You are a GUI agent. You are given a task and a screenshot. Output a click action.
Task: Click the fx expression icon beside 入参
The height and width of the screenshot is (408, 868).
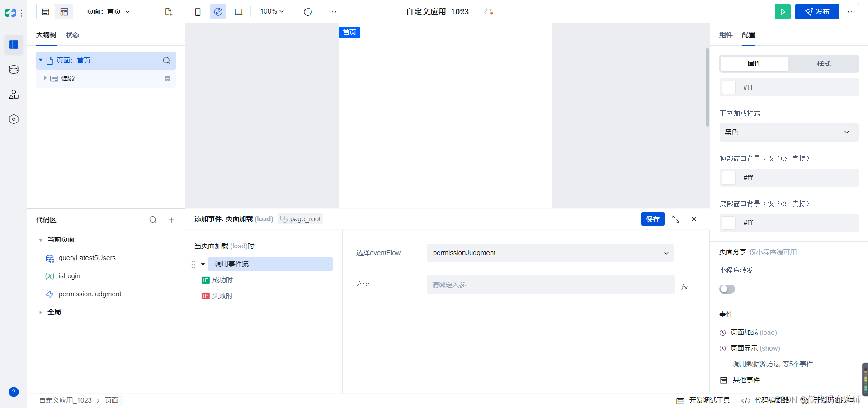(x=684, y=287)
